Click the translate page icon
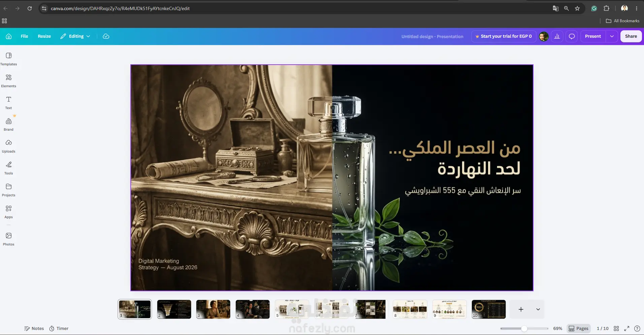Viewport: 644px width, 335px height. [556, 8]
